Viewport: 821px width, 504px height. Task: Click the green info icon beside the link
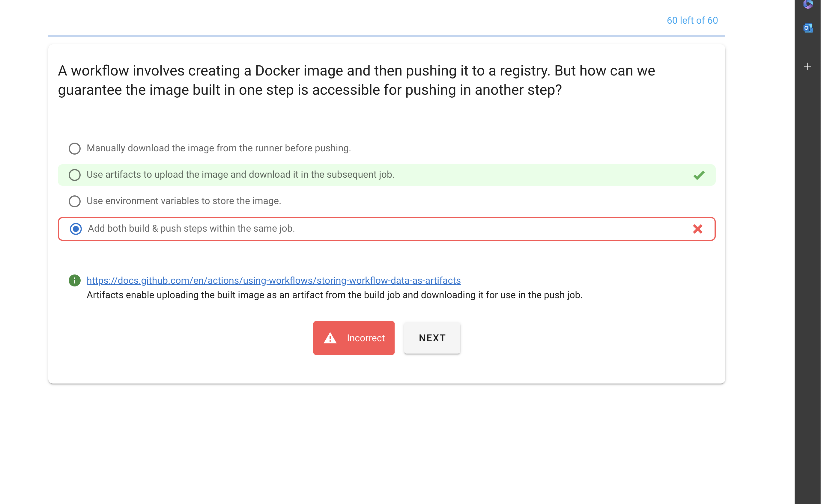click(x=74, y=281)
